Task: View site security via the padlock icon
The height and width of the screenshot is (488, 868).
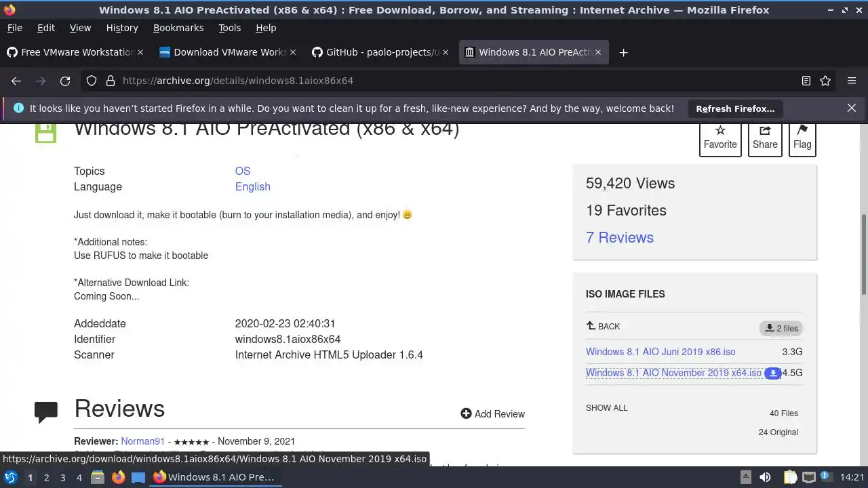Action: coord(110,81)
